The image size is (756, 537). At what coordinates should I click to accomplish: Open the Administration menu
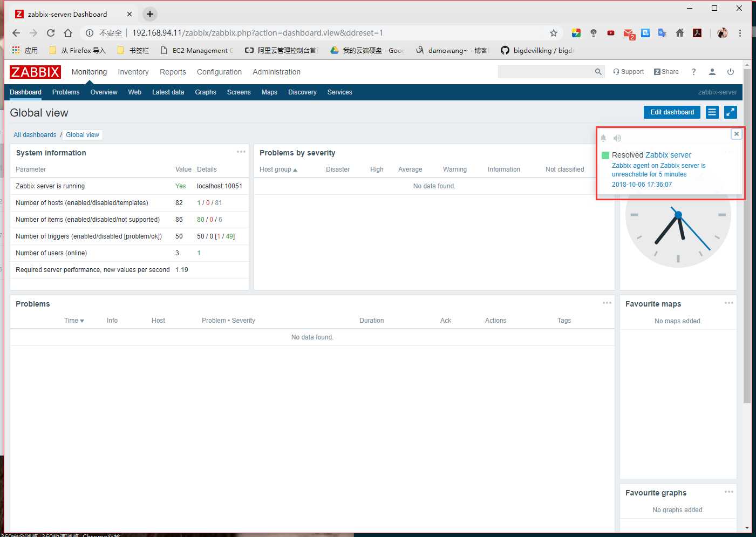tap(276, 72)
